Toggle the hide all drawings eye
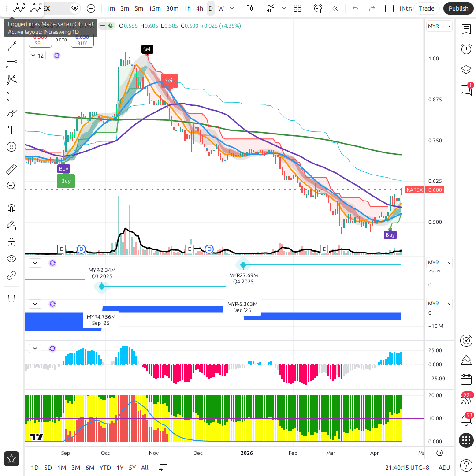476x476 pixels. [x=11, y=259]
